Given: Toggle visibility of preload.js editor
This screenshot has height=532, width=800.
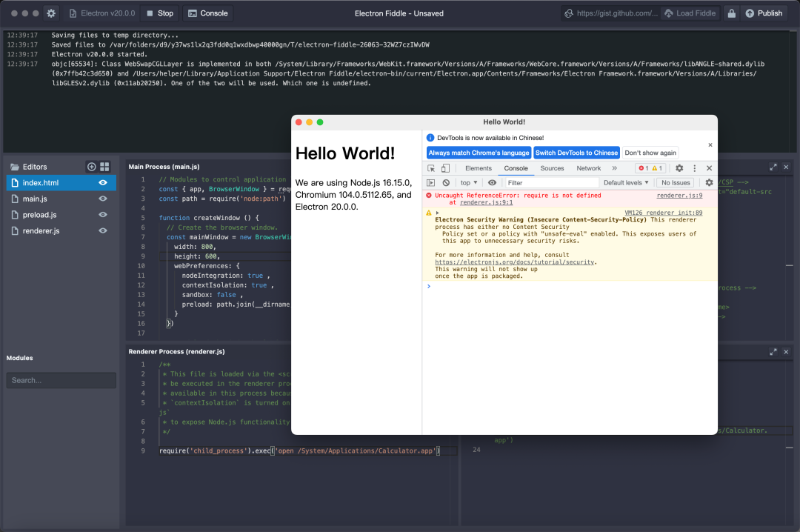Looking at the screenshot, I should 102,215.
